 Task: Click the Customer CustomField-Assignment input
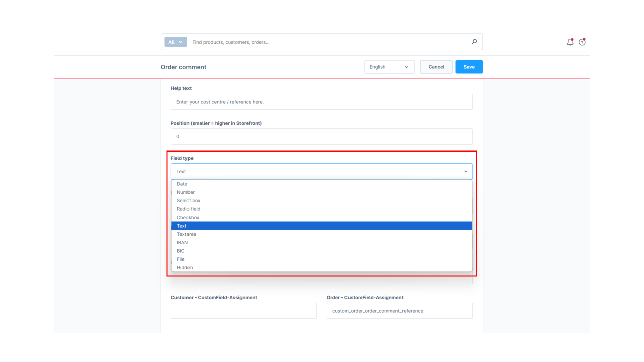244,311
